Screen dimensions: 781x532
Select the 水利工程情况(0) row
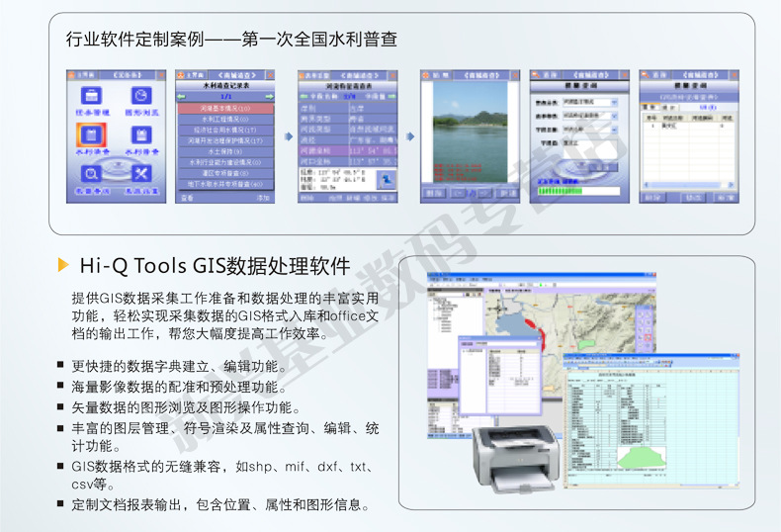[225, 119]
